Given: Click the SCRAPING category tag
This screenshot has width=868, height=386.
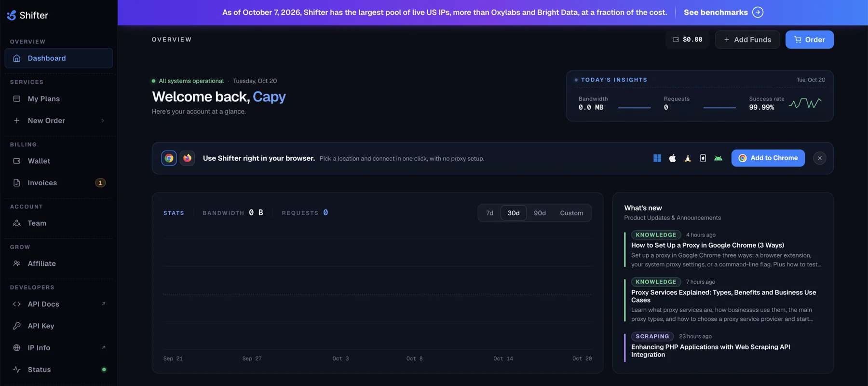Looking at the screenshot, I should 652,336.
